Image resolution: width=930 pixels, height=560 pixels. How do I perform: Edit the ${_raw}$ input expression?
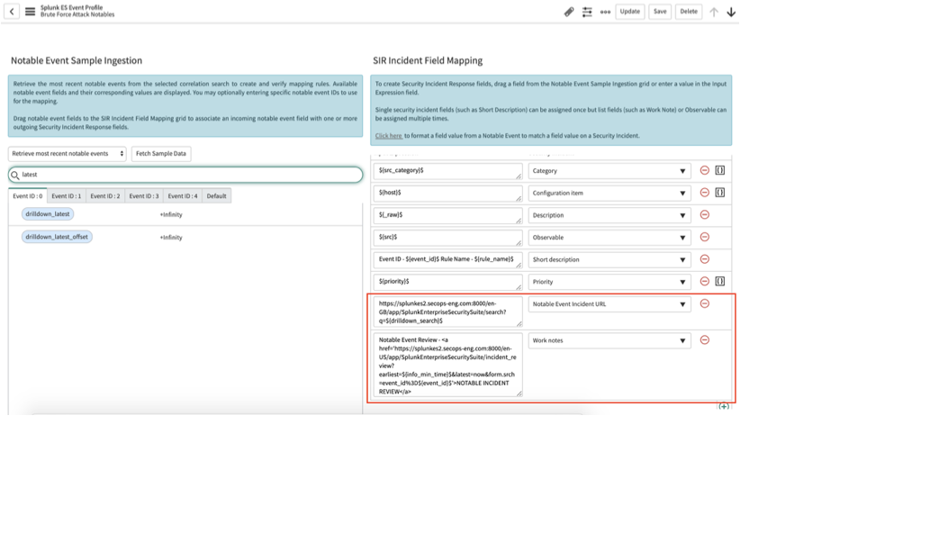coord(447,215)
